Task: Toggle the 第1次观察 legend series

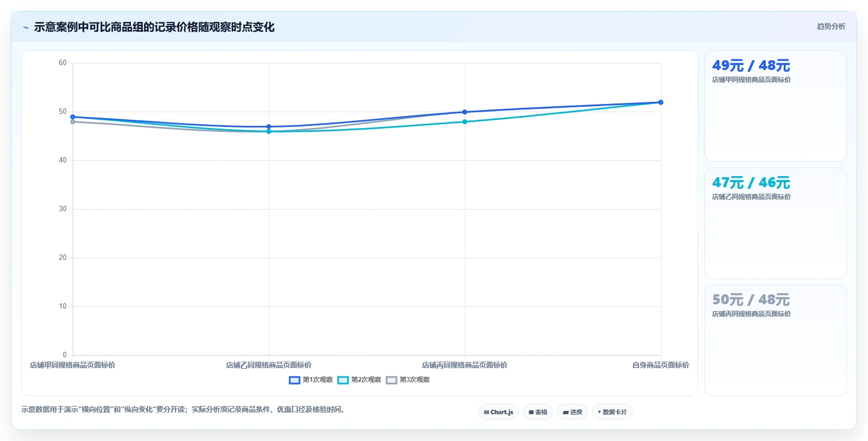Action: (x=310, y=380)
